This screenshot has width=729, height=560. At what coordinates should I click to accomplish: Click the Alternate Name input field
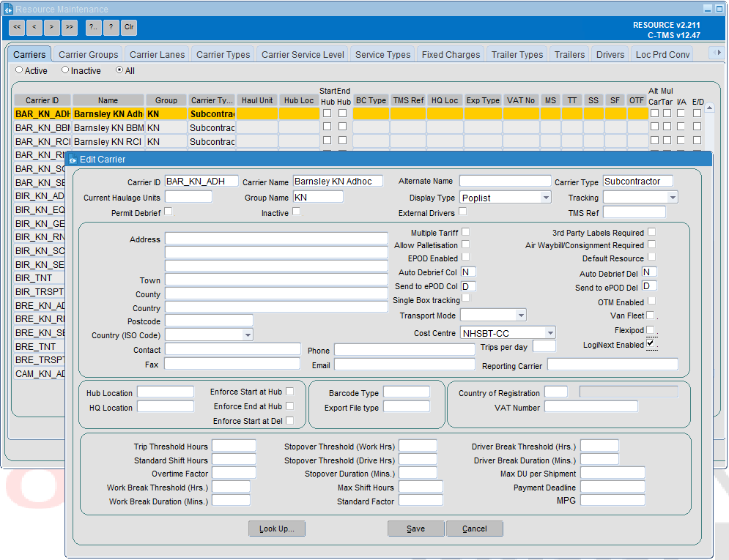(x=505, y=181)
